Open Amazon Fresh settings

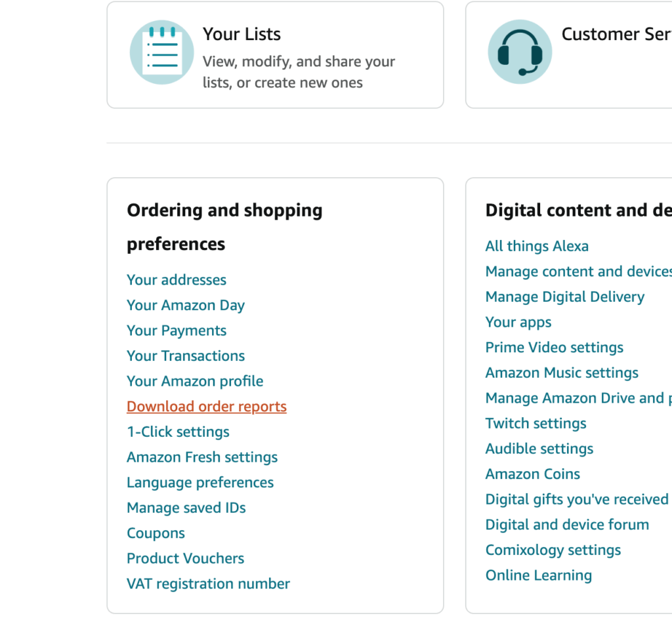point(202,457)
